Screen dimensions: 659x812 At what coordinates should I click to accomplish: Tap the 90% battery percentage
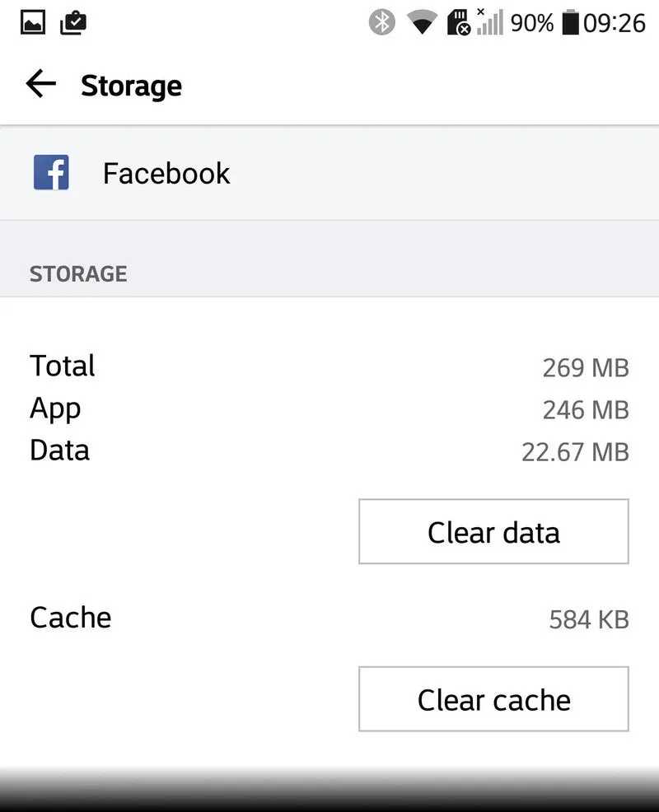coord(531,23)
